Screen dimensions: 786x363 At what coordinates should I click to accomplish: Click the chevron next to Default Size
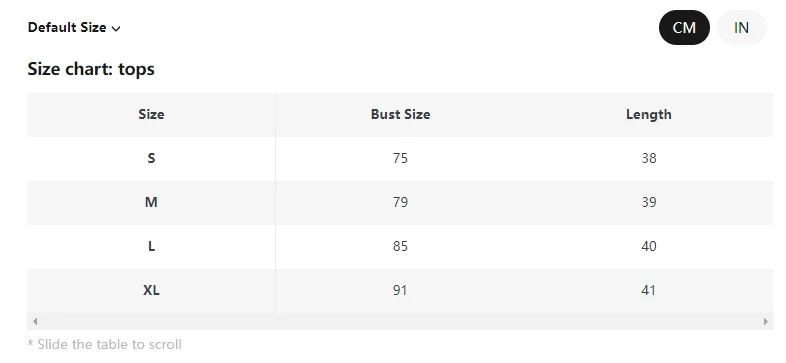(x=116, y=29)
